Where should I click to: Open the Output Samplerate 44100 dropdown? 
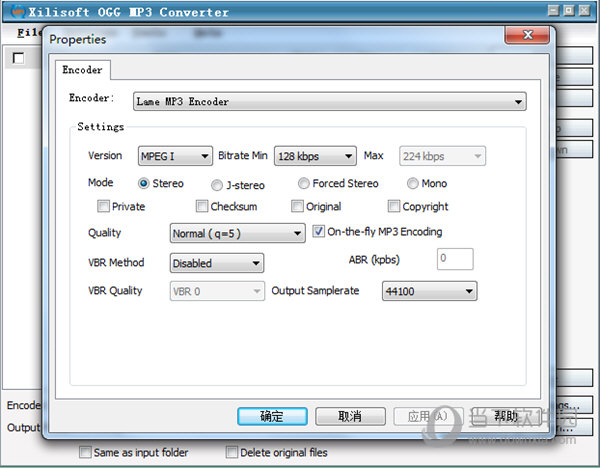tap(429, 291)
